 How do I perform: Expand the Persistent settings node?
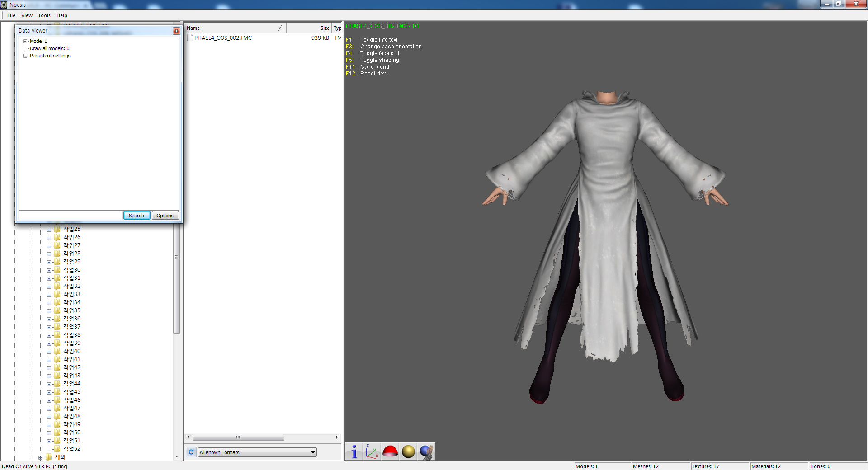25,56
